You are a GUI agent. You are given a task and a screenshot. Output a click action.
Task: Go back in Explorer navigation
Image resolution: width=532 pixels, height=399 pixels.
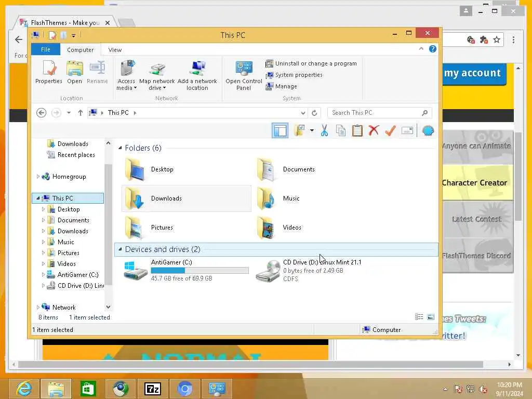(x=41, y=113)
